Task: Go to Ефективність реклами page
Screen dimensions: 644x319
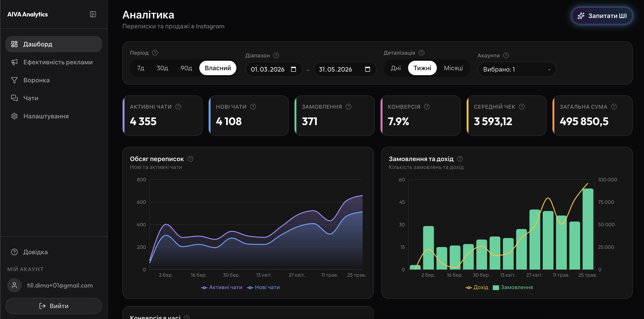Action: tap(54, 62)
